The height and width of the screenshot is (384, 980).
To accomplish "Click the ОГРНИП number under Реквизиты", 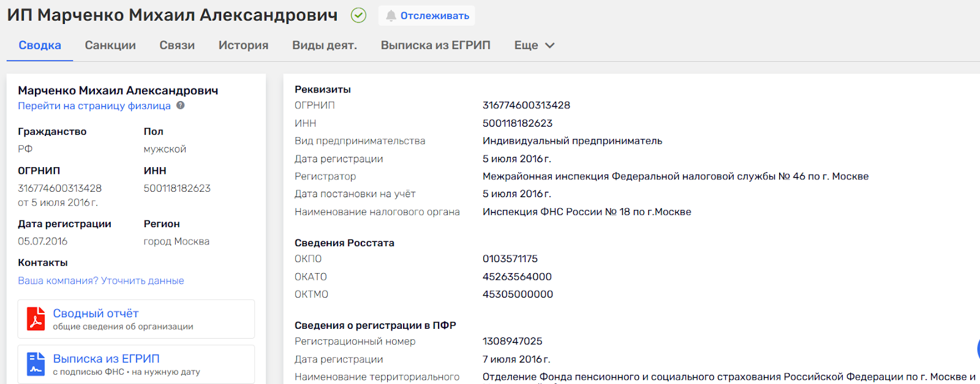I will coord(526,105).
